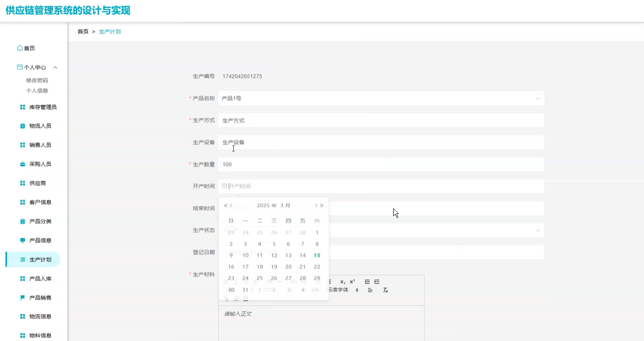This screenshot has height=341, width=644.
Task: Click the 个人中心 card icon
Action: [20, 67]
